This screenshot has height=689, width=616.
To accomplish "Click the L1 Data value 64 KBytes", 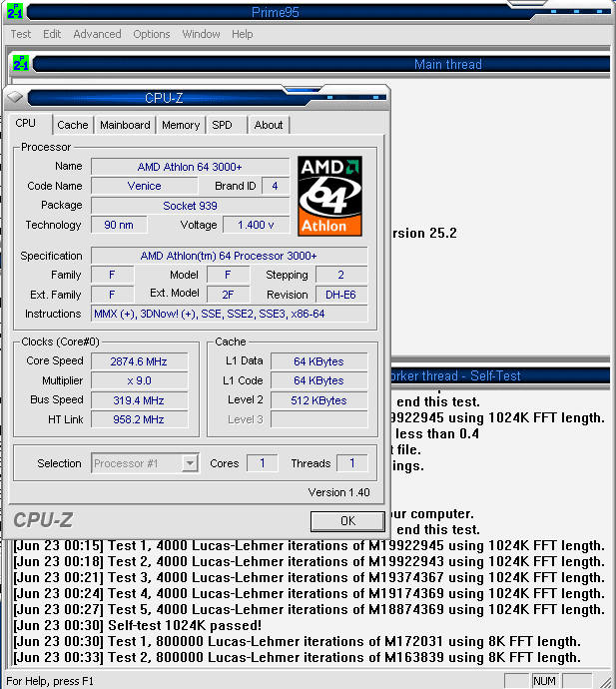I will pyautogui.click(x=319, y=361).
